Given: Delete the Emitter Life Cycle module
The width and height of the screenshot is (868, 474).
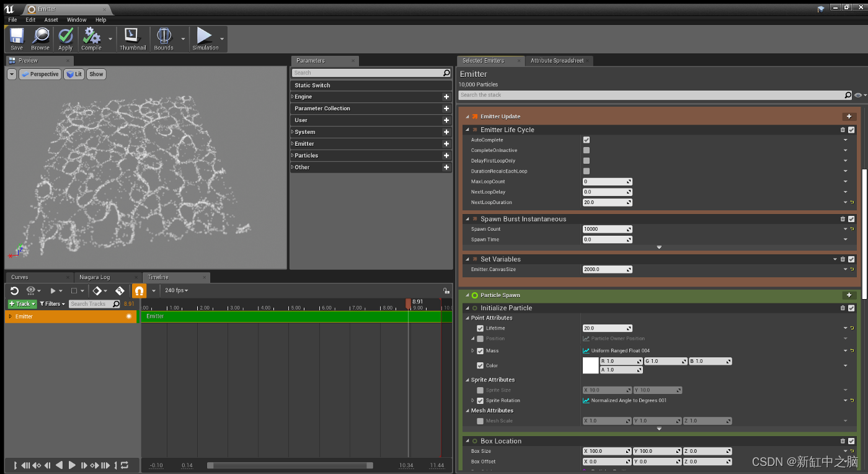Looking at the screenshot, I should (843, 130).
